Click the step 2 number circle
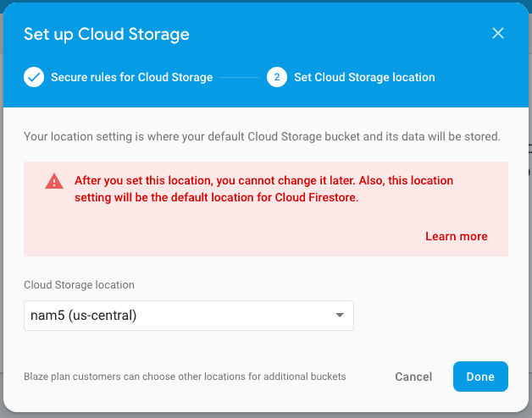Viewport: 532px width, 418px height. [276, 77]
